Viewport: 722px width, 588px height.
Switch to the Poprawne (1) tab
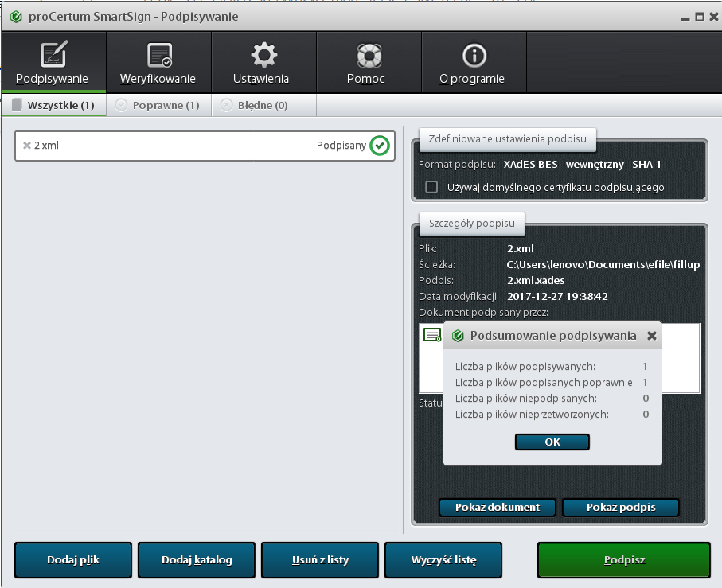coord(159,105)
